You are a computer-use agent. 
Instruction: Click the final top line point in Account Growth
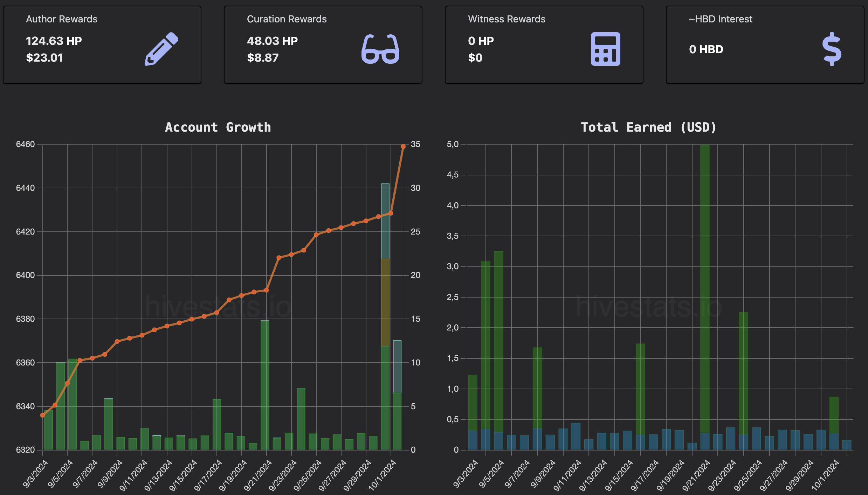pos(403,147)
